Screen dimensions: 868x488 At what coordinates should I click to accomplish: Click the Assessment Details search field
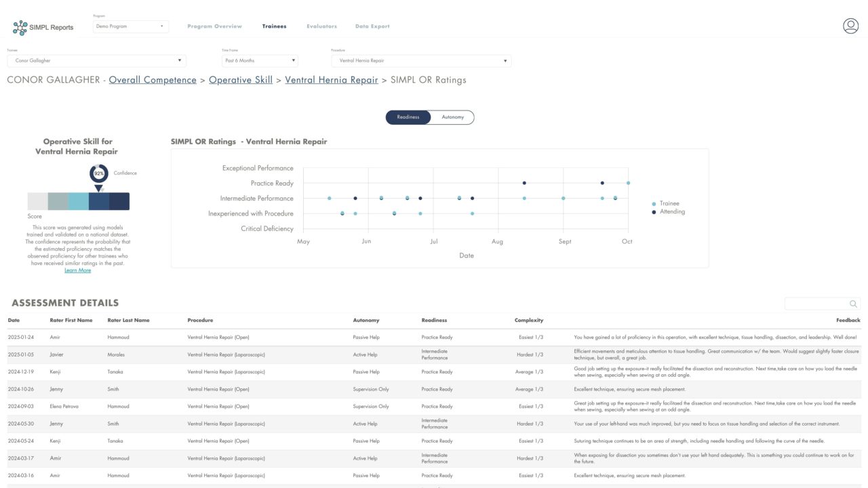click(816, 304)
